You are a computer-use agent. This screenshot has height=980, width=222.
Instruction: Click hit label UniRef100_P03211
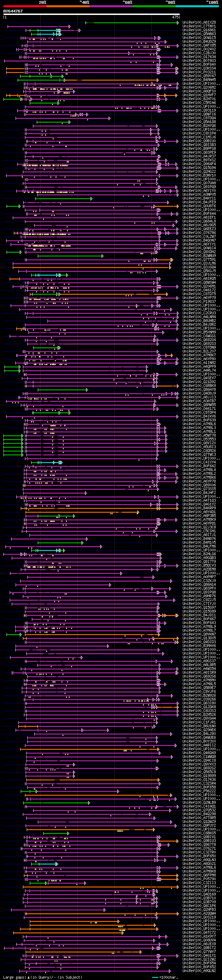199,72
